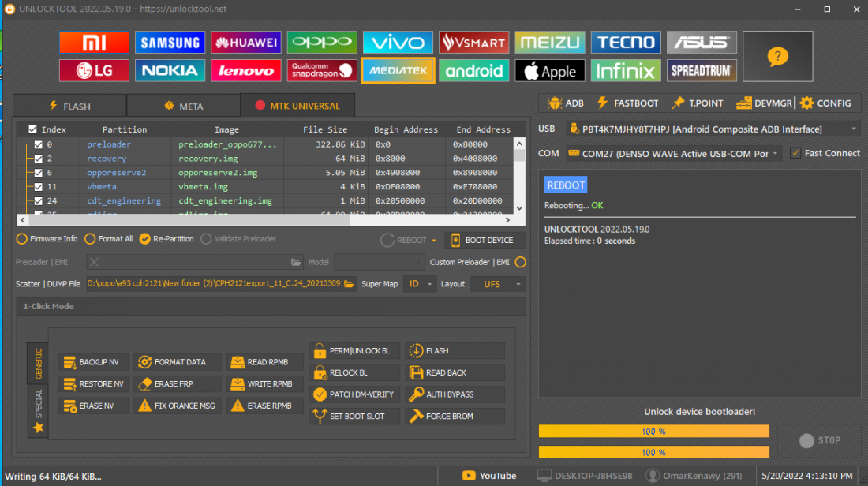Viewport: 868px width, 486px height.
Task: Switch to the META tab
Action: (x=184, y=106)
